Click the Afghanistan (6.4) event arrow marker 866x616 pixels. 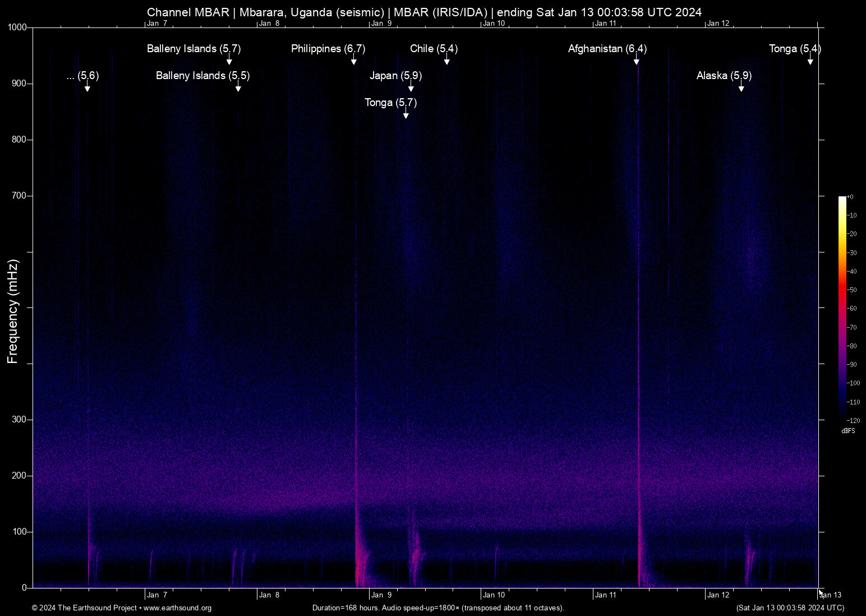637,61
